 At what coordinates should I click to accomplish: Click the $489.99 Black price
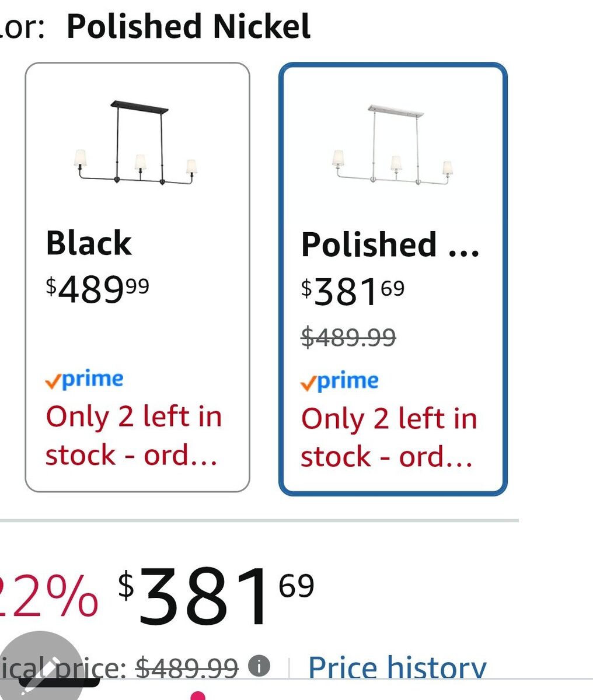tap(97, 289)
